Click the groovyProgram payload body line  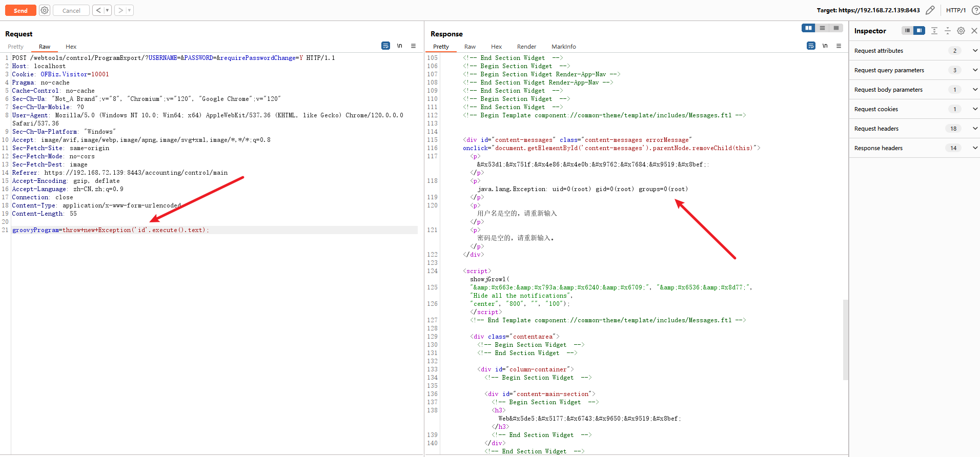[111, 230]
